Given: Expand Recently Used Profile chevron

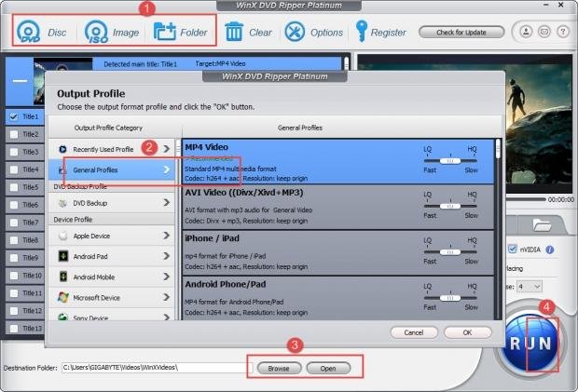Looking at the screenshot, I should [x=167, y=149].
